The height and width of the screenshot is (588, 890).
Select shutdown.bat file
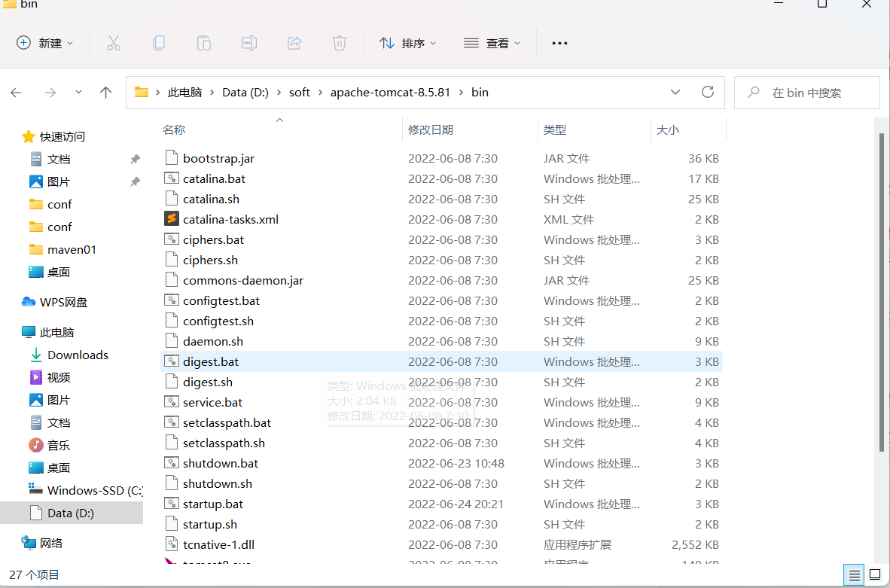[441, 463]
